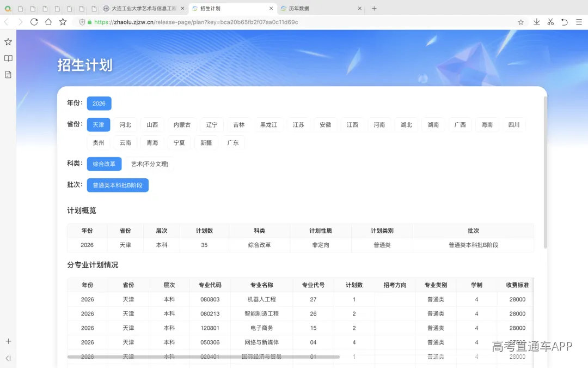This screenshot has height=368, width=588.
Task: Click major name 智能制造工程
Action: tap(262, 313)
